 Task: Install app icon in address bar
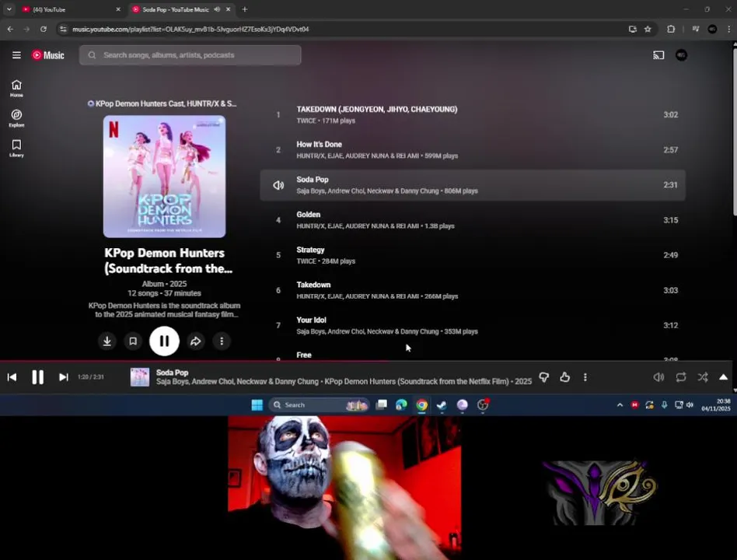coord(632,29)
